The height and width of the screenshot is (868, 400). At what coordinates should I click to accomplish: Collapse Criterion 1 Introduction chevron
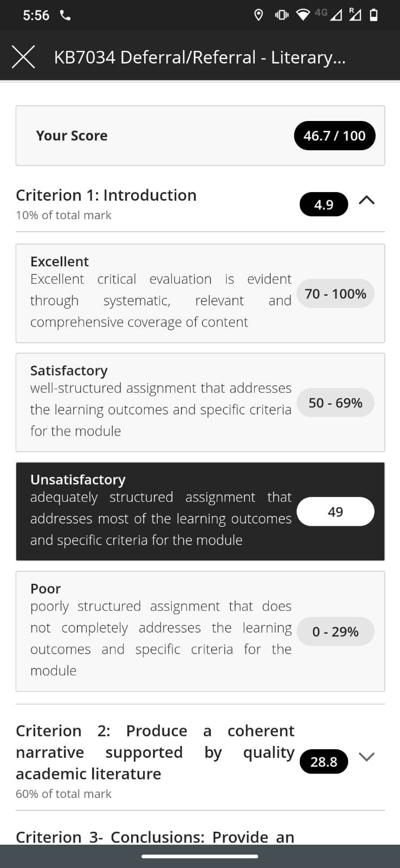(x=366, y=200)
